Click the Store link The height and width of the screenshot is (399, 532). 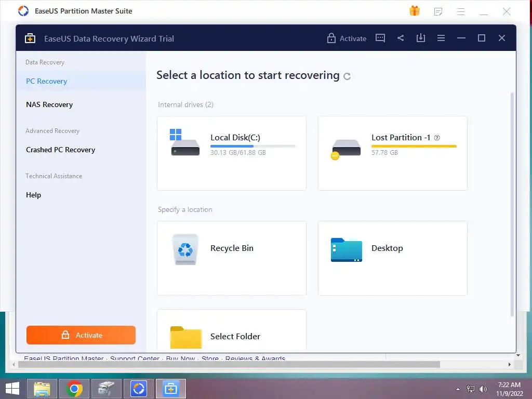point(210,357)
